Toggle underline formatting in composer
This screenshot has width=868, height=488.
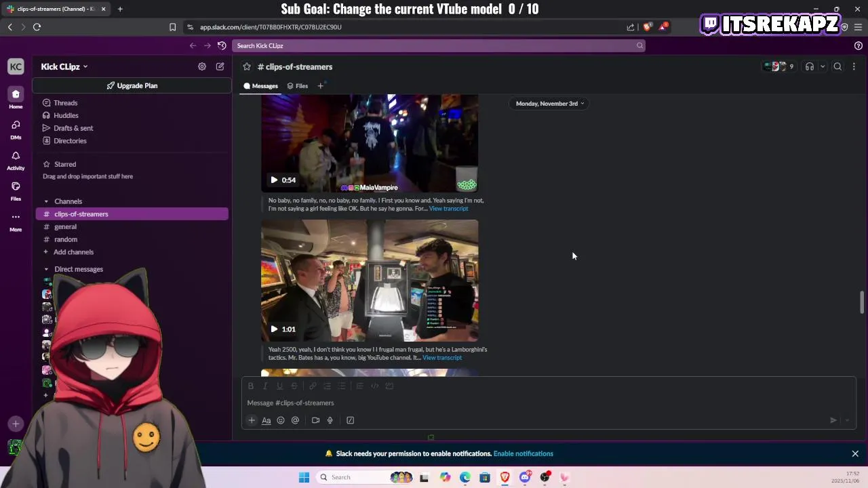coord(279,386)
